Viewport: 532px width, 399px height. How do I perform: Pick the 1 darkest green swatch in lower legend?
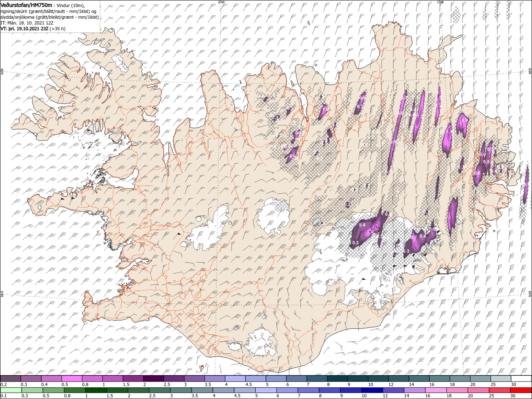point(96,390)
